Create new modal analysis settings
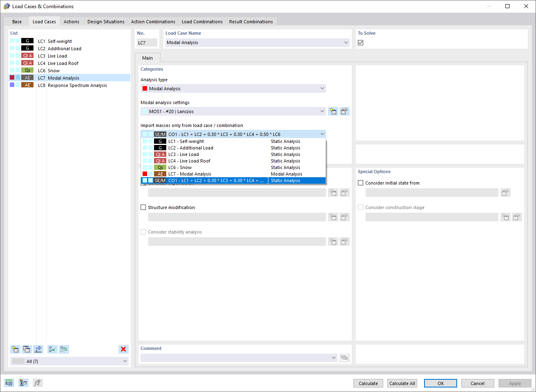Image resolution: width=536 pixels, height=392 pixels. coord(333,111)
